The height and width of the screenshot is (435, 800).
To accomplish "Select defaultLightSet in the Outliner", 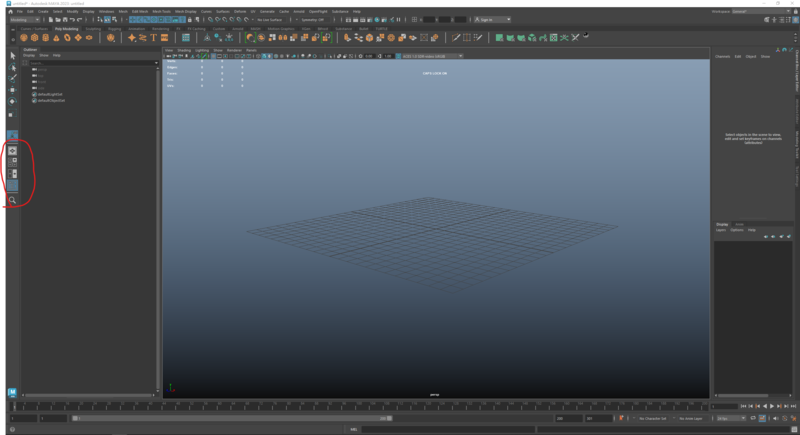I will [50, 95].
